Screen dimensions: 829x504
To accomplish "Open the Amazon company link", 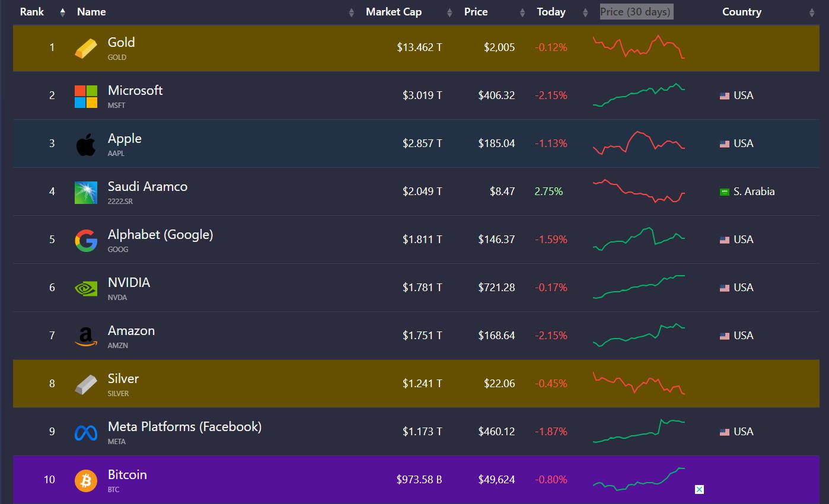I will pos(131,331).
